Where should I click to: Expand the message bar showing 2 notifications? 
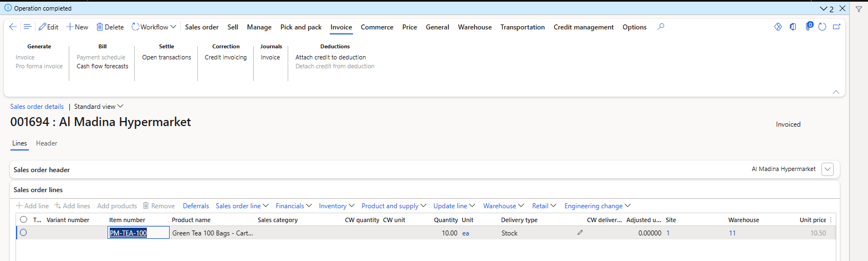(826, 9)
